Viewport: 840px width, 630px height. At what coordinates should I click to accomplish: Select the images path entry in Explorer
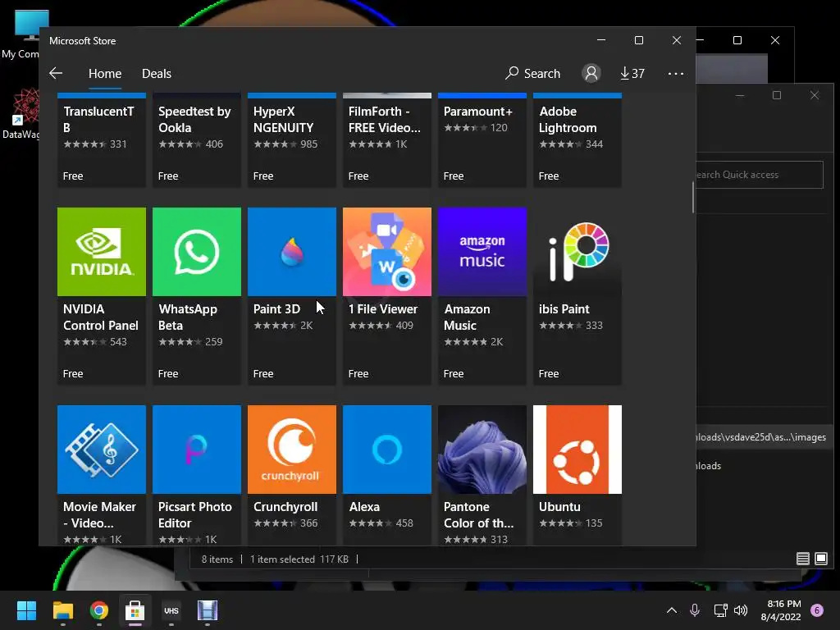point(760,437)
